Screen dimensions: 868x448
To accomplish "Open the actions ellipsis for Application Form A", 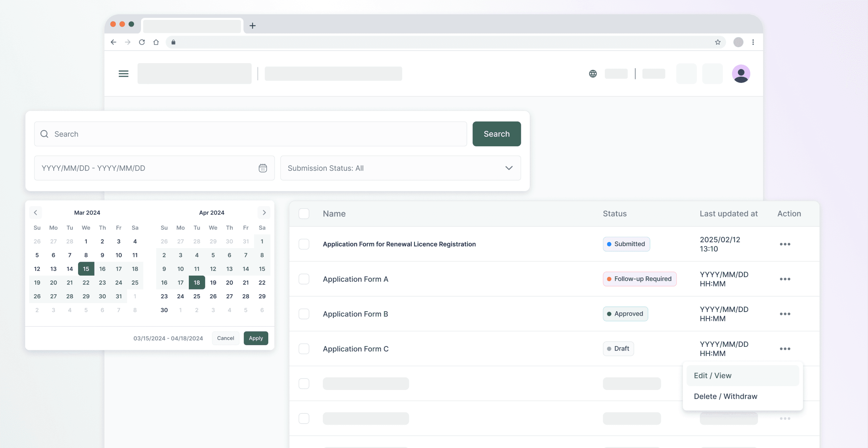I will click(785, 279).
